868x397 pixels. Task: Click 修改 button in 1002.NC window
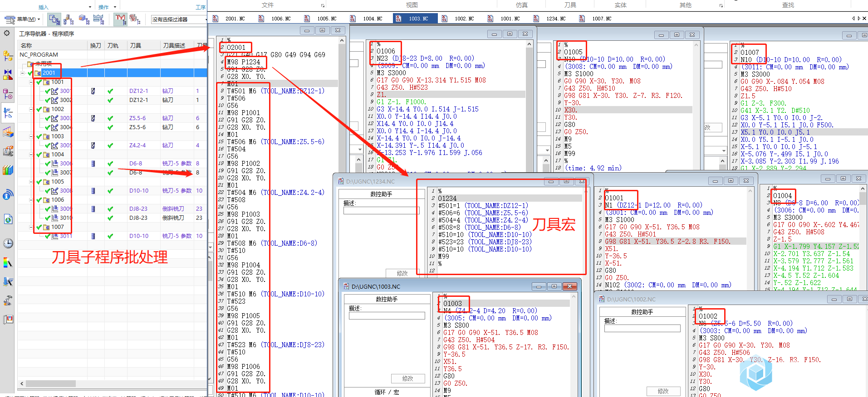point(663,391)
